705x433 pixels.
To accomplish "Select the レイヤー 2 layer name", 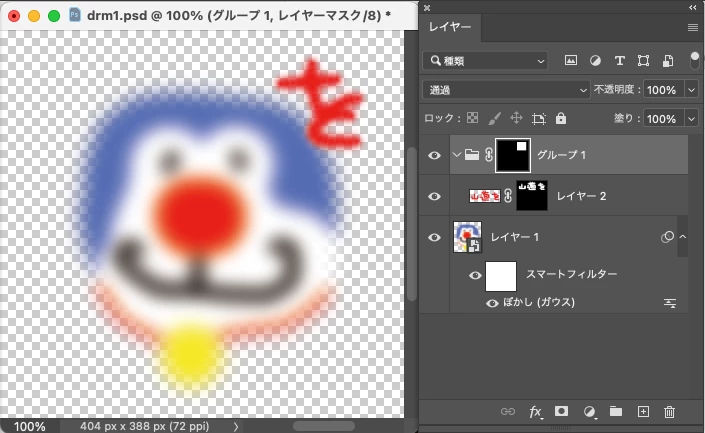I will coord(581,196).
